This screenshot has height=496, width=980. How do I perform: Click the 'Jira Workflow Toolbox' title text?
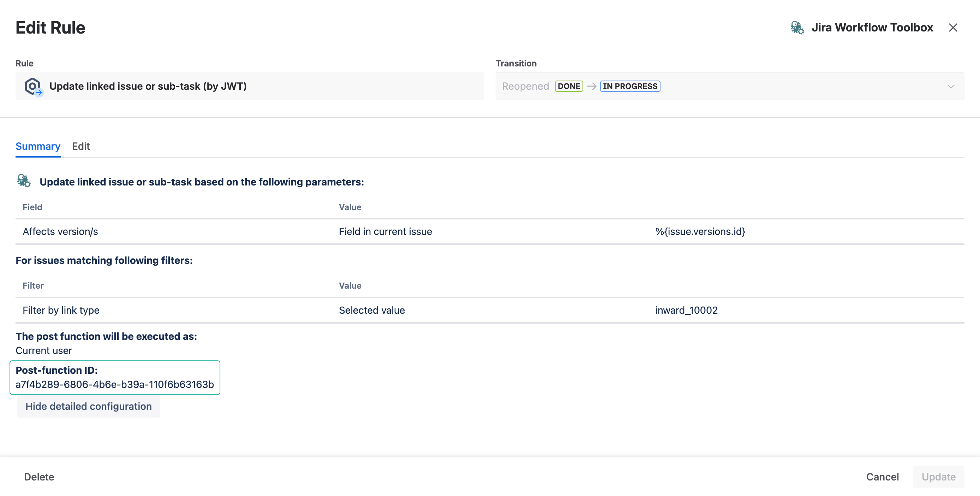(872, 28)
